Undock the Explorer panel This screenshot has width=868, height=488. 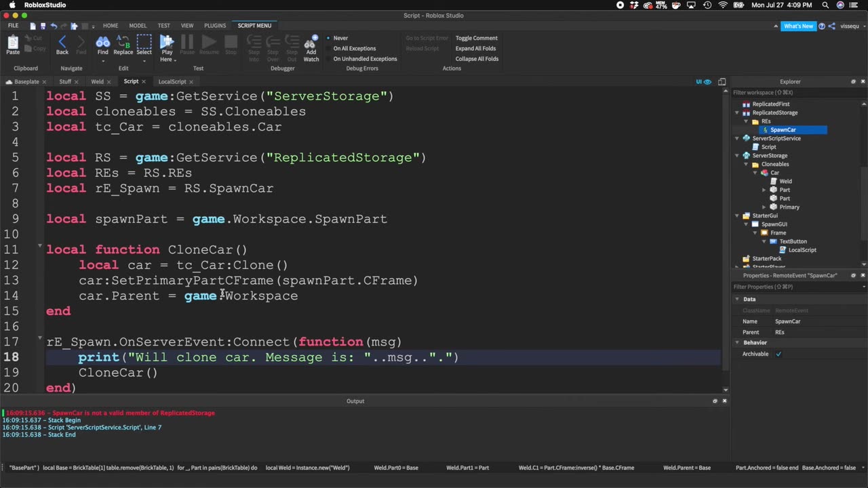tap(853, 81)
